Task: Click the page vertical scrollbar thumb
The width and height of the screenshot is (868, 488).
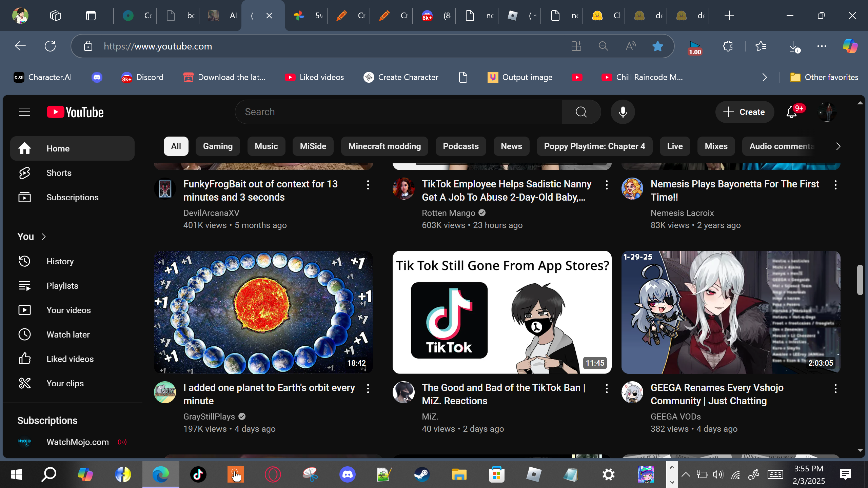Action: pyautogui.click(x=860, y=280)
